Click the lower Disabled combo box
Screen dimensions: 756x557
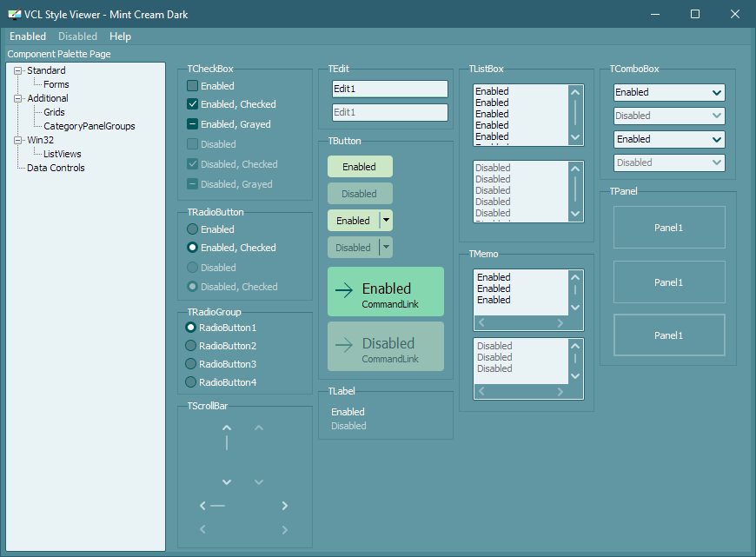coord(669,162)
